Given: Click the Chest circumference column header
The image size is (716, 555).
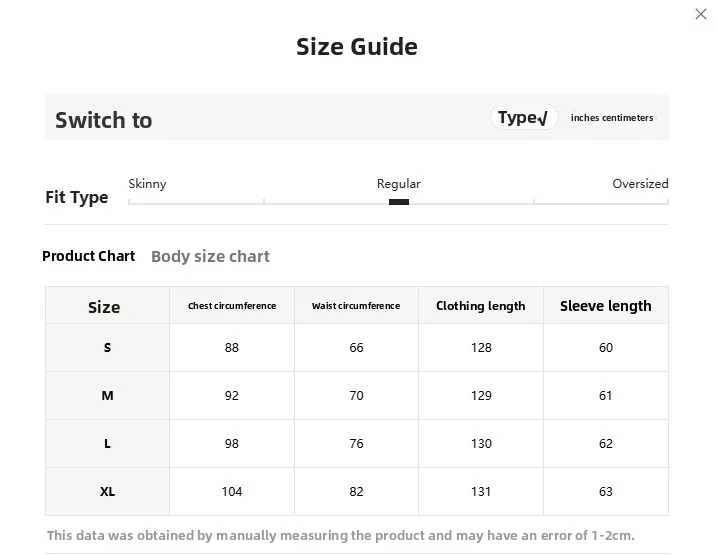Looking at the screenshot, I should coord(232,306).
